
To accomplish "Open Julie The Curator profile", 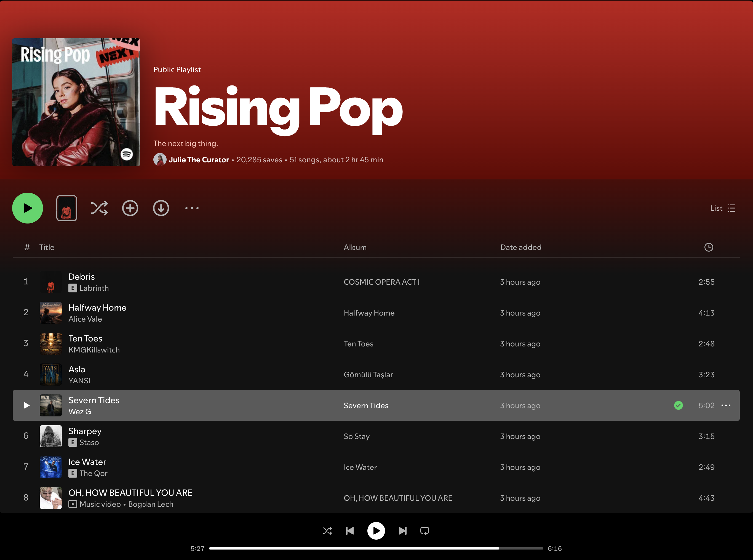I will (199, 160).
